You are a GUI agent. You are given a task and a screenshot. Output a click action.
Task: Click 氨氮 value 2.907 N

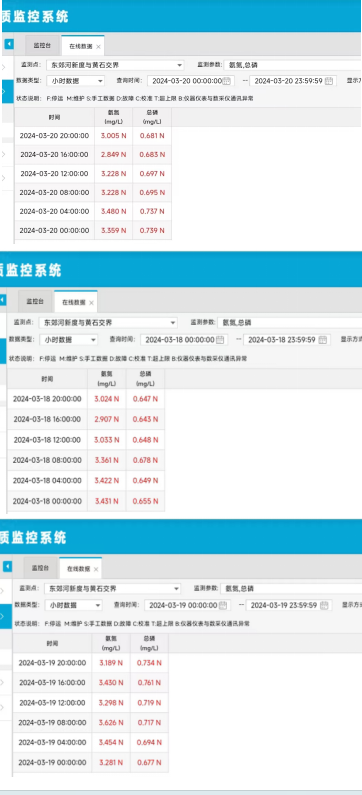coord(106,419)
